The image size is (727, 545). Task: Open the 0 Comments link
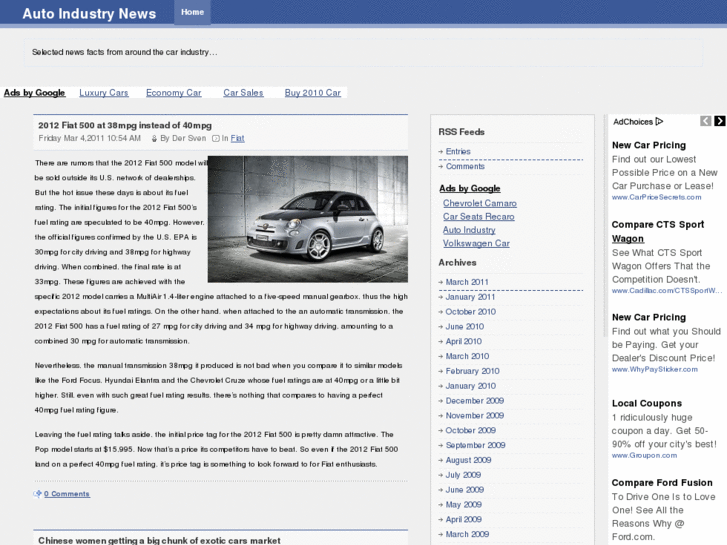[67, 494]
